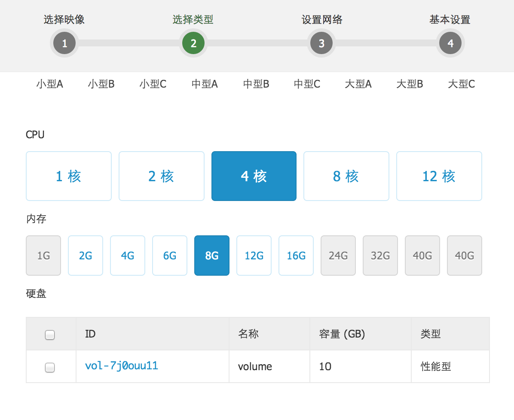
Task: Select the 1 核 CPU option
Action: pos(69,176)
